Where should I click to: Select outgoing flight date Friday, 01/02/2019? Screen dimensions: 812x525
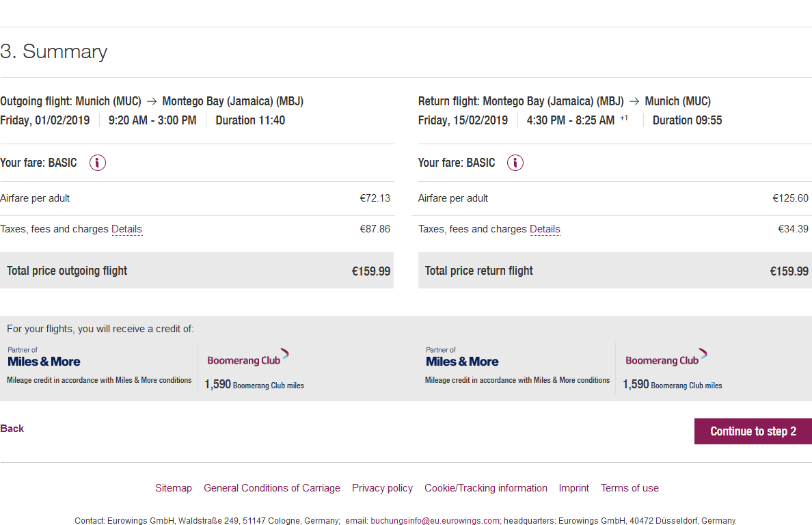point(45,120)
